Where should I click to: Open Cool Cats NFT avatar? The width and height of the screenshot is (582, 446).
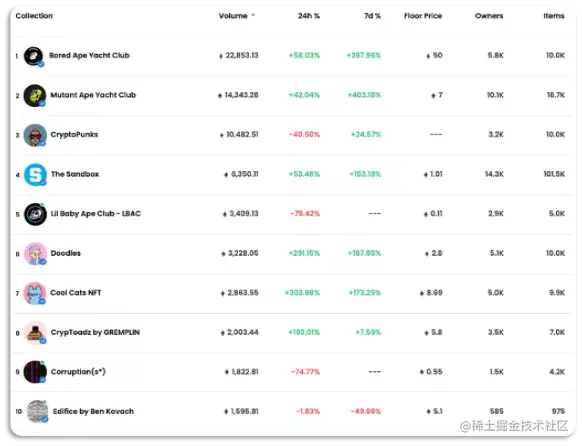35,293
